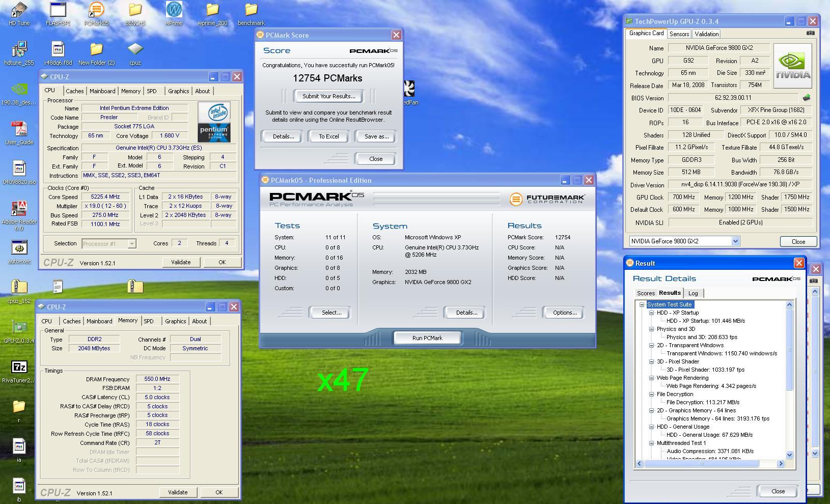Click scroll-right arrow in Result tree
The width and height of the screenshot is (830, 504).
(781, 464)
